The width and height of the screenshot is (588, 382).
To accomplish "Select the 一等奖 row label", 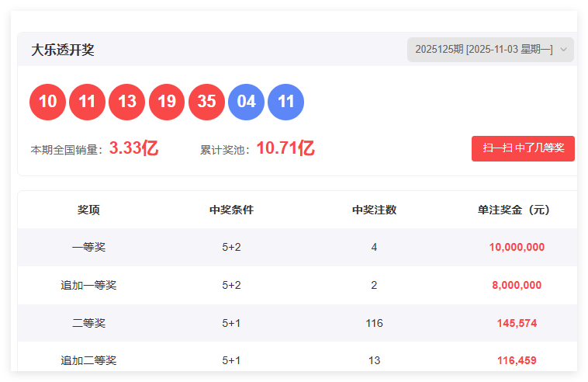I will (89, 247).
